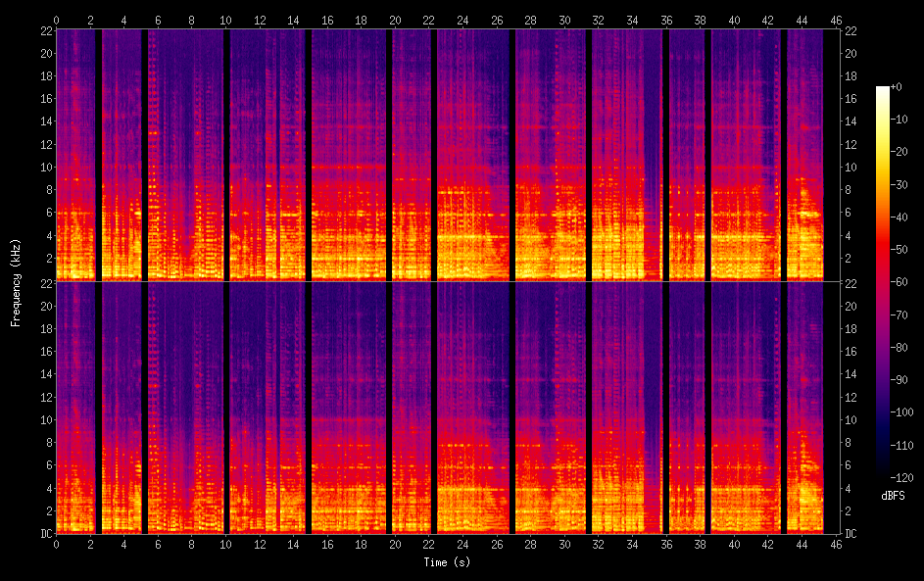Select the "+0" color scale value
This screenshot has width=924, height=581.
coord(896,86)
